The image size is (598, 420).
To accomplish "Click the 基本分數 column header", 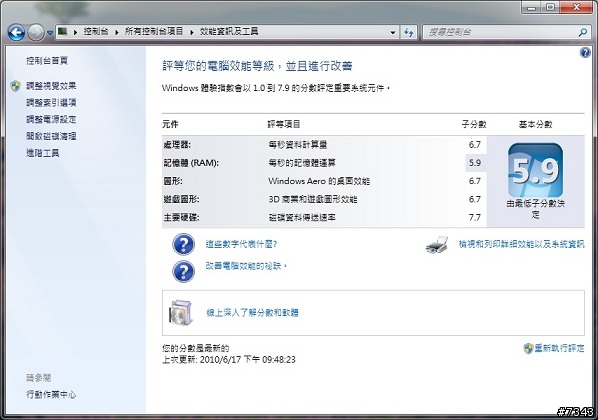I will [535, 124].
